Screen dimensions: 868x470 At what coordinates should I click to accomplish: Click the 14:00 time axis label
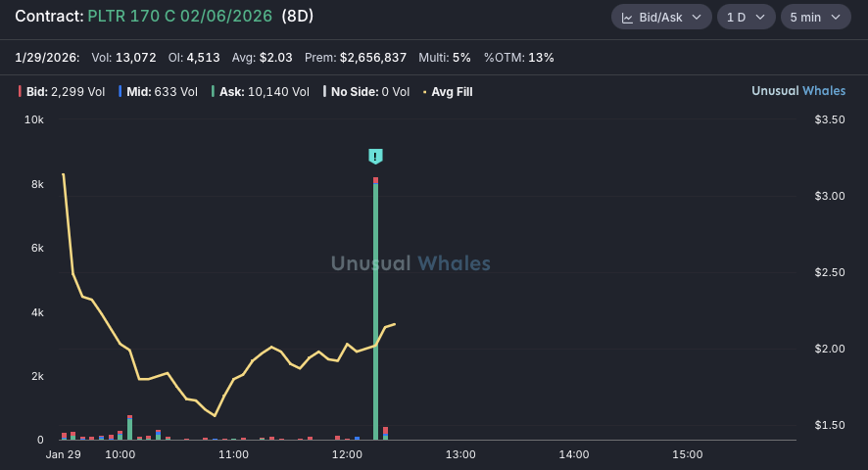[x=574, y=454]
